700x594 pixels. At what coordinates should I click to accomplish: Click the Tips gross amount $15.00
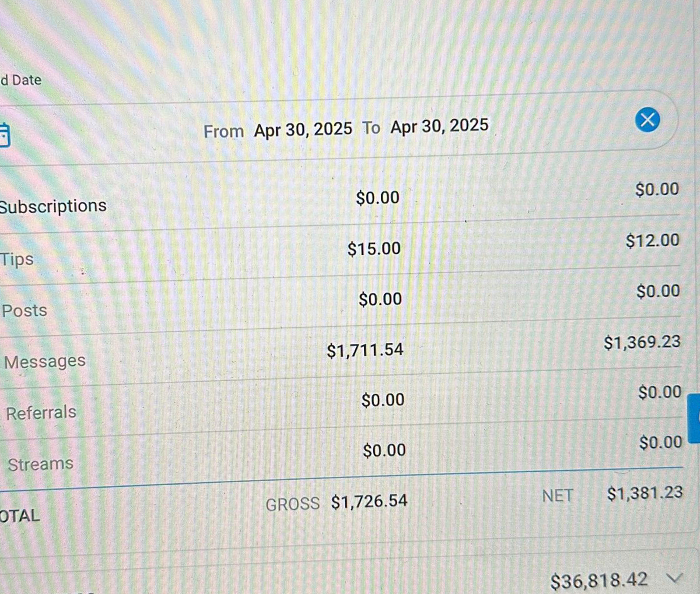click(x=374, y=249)
